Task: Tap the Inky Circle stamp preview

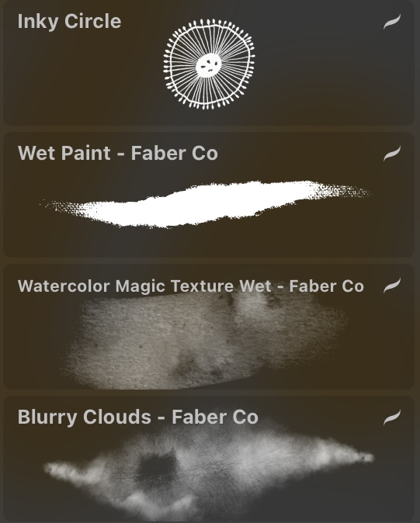Action: pyautogui.click(x=209, y=64)
